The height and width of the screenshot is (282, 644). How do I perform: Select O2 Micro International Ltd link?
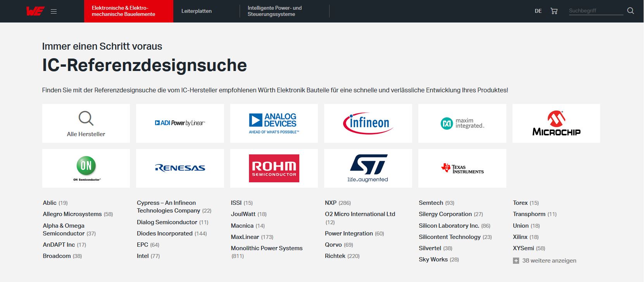click(x=360, y=214)
